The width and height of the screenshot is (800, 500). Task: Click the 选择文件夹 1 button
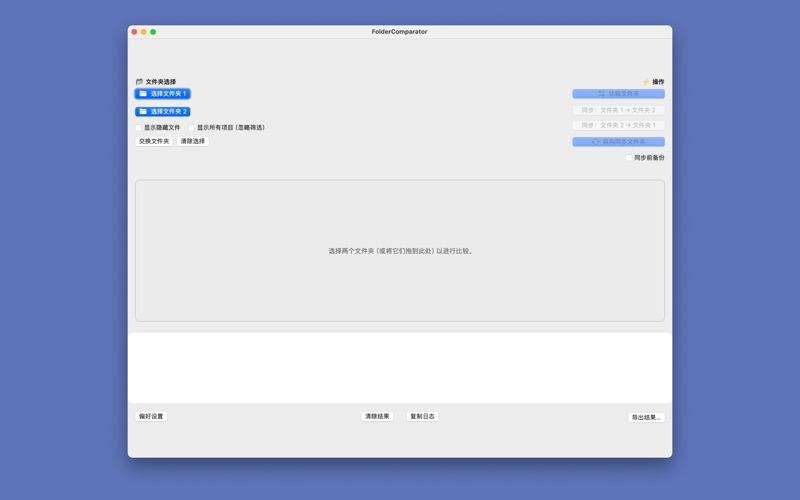pyautogui.click(x=163, y=93)
